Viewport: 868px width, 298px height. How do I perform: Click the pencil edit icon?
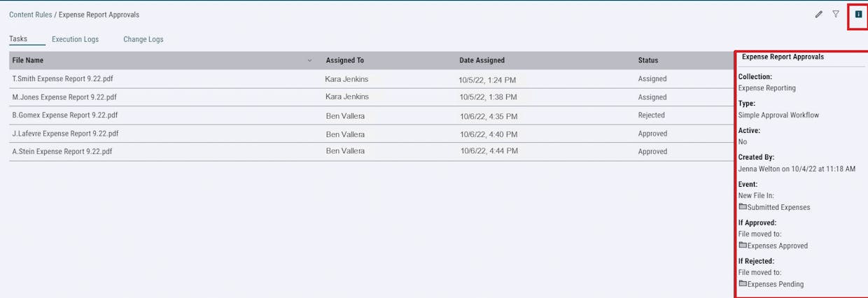[x=818, y=14]
